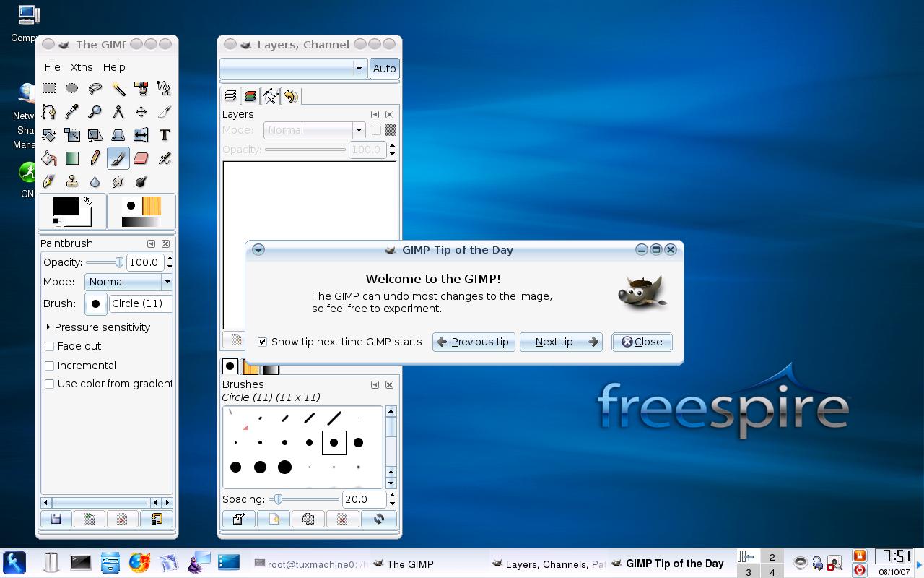Select the Bucket Fill tool
The image size is (924, 578).
click(x=49, y=158)
